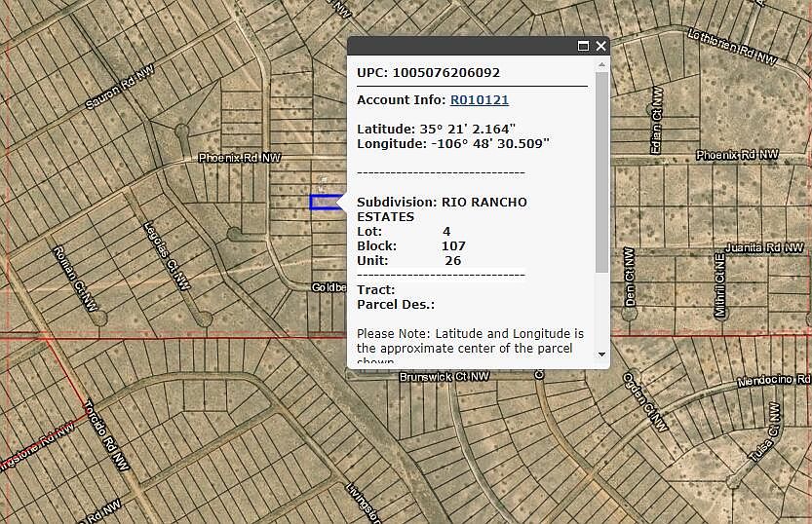The width and height of the screenshot is (812, 524).
Task: Click the UPC number 1005076206092
Action: tap(445, 72)
